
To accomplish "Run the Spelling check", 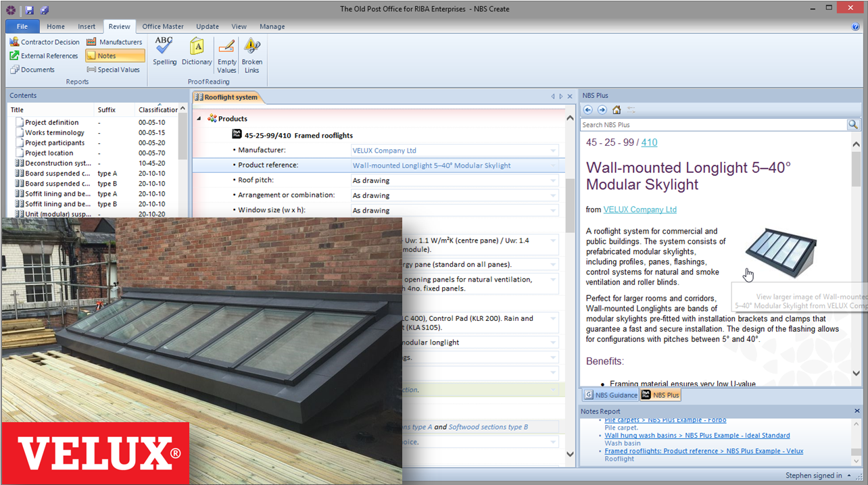I will click(164, 52).
